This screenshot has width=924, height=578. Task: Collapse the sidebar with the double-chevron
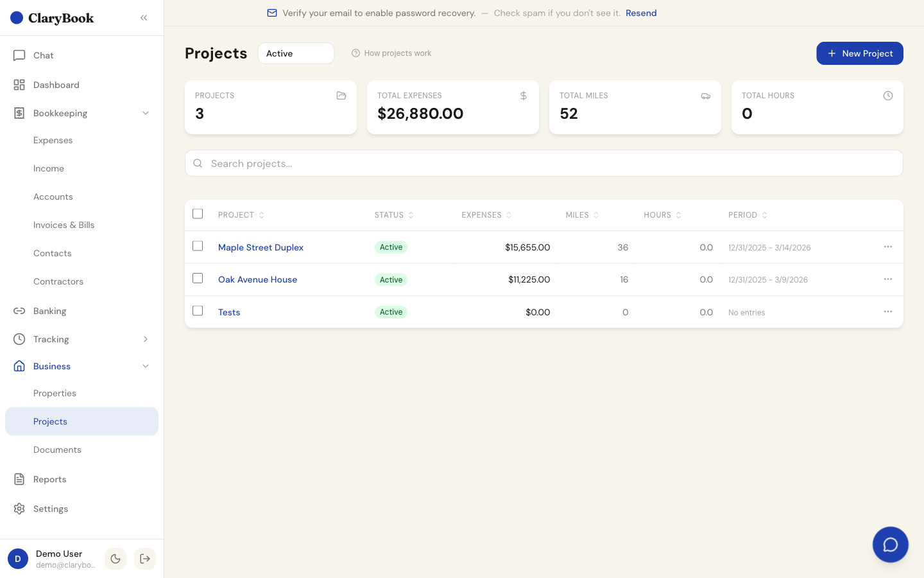click(x=143, y=17)
